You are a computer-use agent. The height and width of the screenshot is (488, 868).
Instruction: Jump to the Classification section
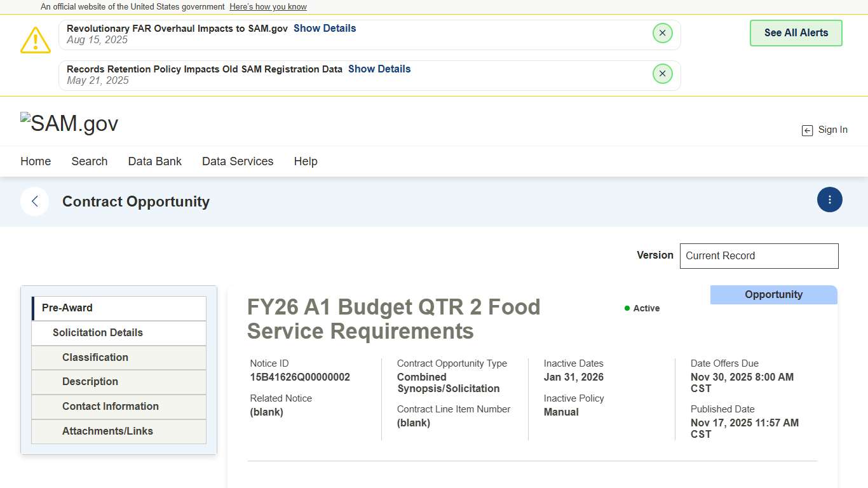[x=95, y=357]
